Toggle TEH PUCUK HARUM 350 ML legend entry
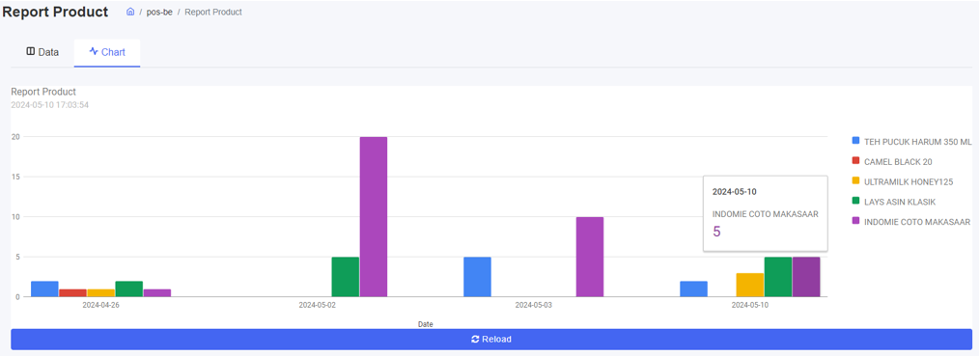 pyautogui.click(x=911, y=142)
